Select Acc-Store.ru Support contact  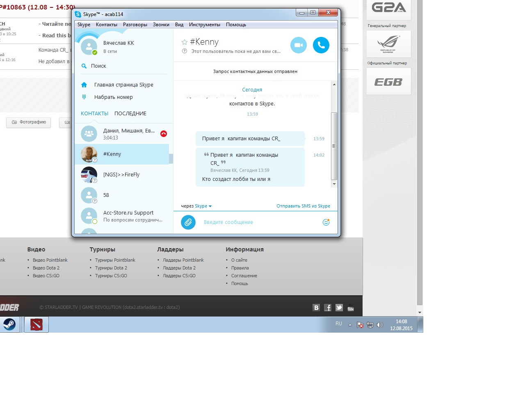[122, 216]
